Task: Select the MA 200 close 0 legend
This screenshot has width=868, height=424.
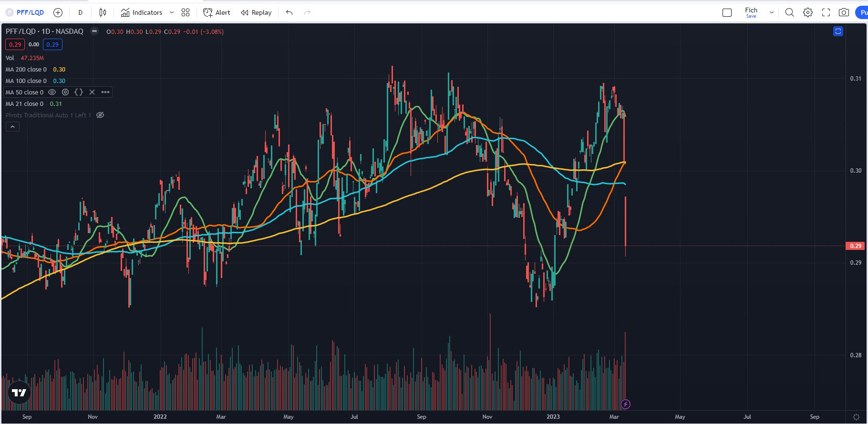Action: pyautogui.click(x=26, y=69)
